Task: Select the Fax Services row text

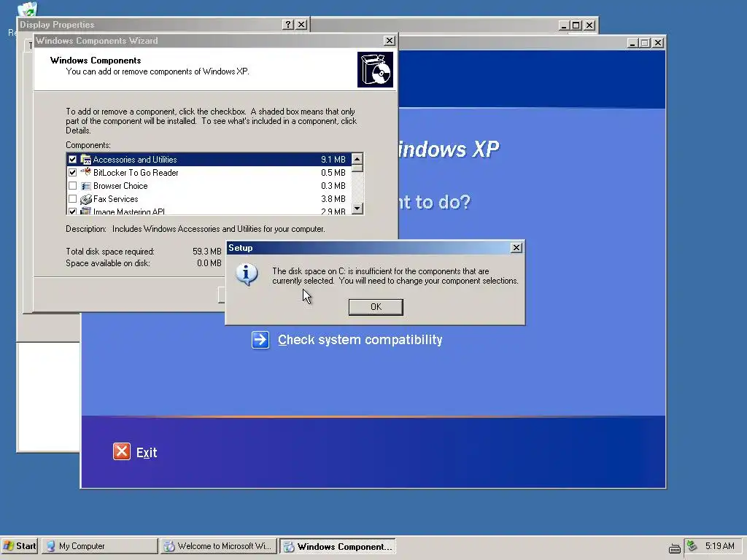Action: pyautogui.click(x=116, y=198)
